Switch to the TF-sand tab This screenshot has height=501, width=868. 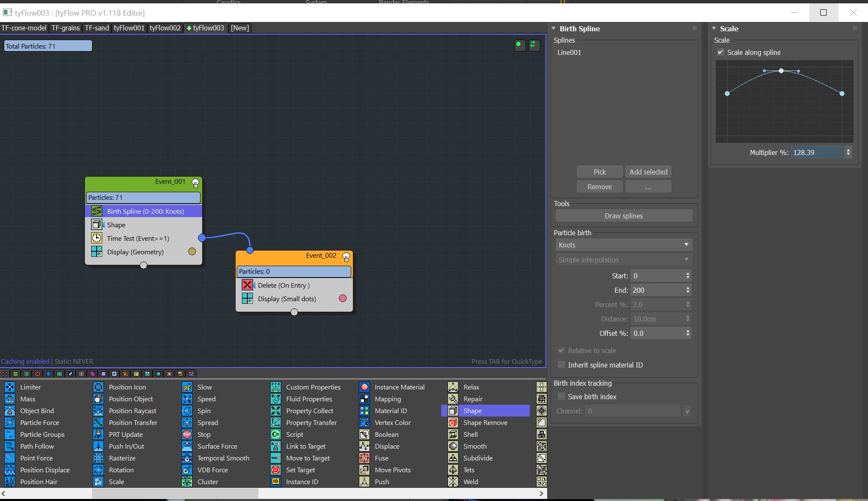click(97, 28)
